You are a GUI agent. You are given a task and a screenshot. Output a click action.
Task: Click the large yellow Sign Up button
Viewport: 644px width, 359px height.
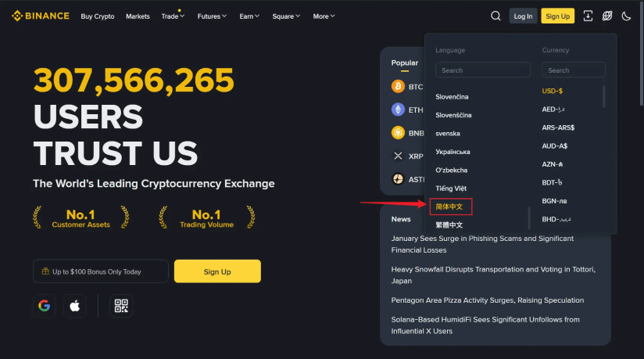pos(217,271)
